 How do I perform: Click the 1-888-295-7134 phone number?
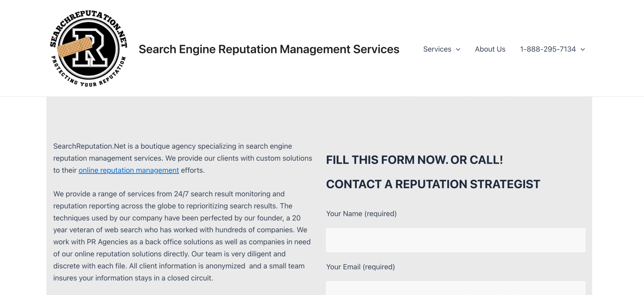(548, 49)
